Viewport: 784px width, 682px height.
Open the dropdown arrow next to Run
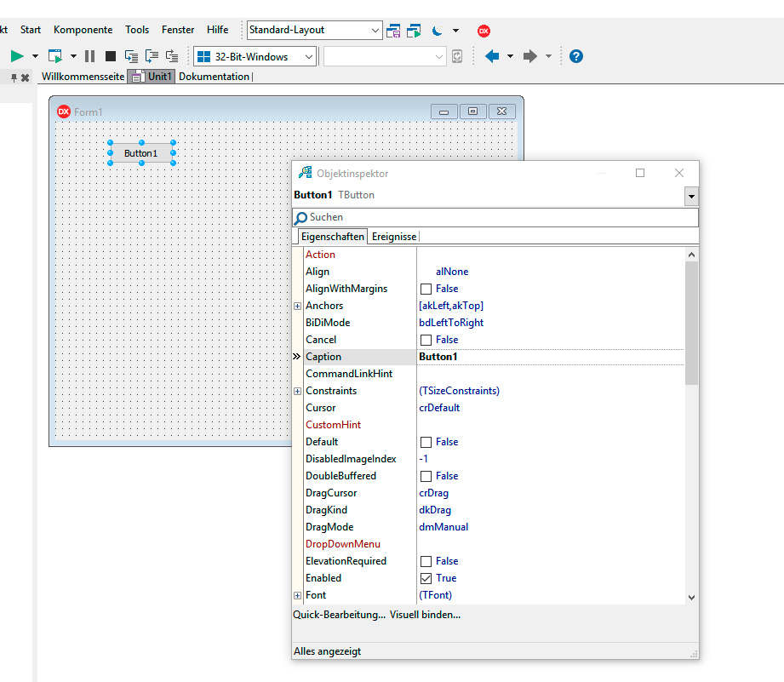click(x=35, y=56)
